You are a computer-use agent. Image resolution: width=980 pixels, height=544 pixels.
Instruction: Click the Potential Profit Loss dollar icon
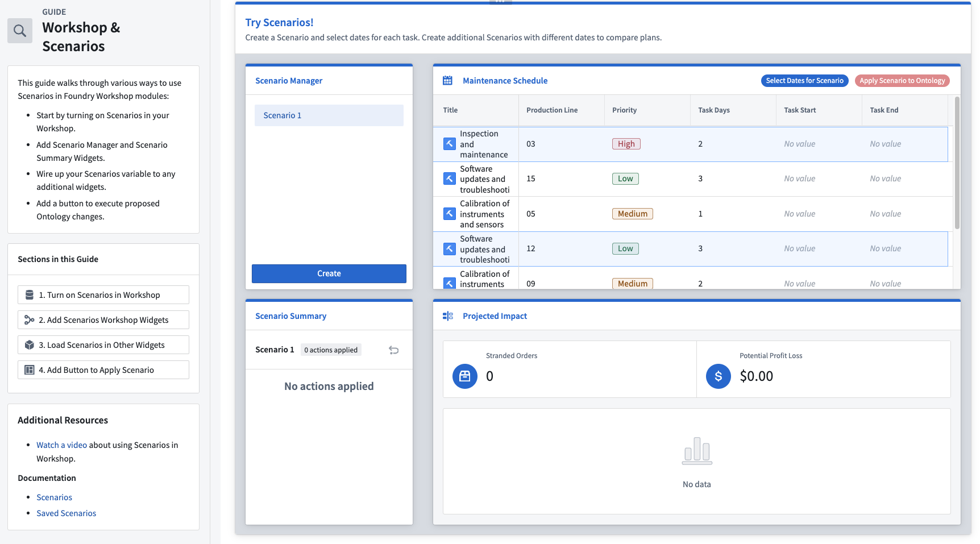tap(718, 376)
